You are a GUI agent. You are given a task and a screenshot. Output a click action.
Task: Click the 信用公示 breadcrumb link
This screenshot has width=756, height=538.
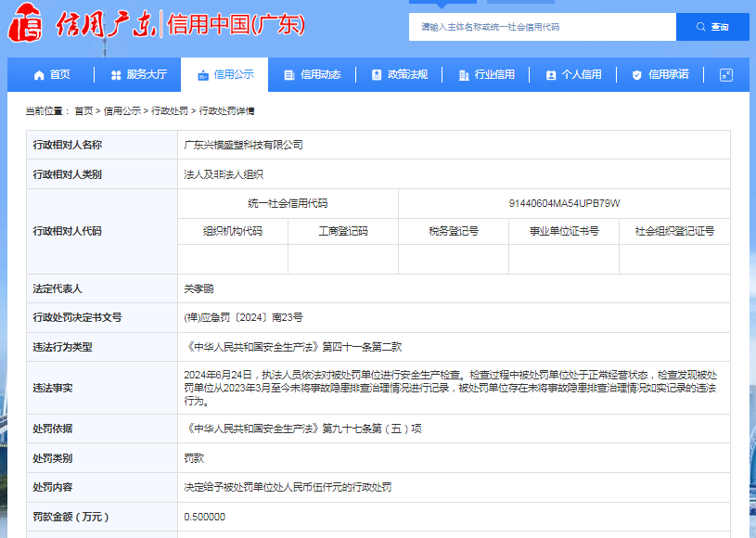122,111
